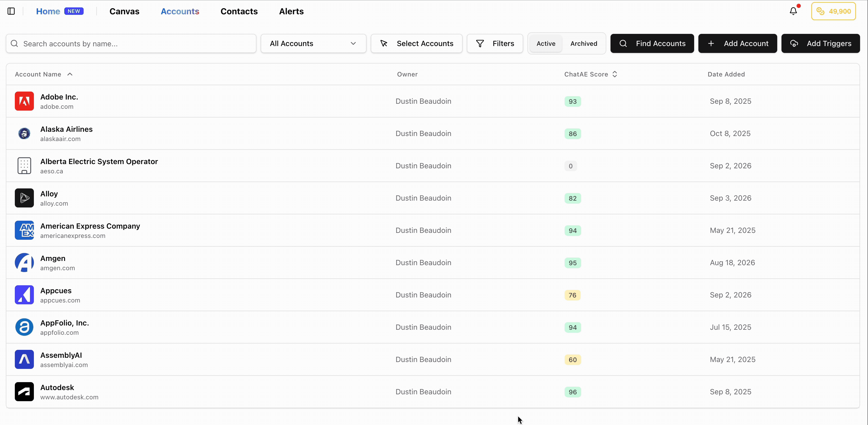Click the AssemblyAI logo
The width and height of the screenshot is (868, 425).
pos(24,359)
